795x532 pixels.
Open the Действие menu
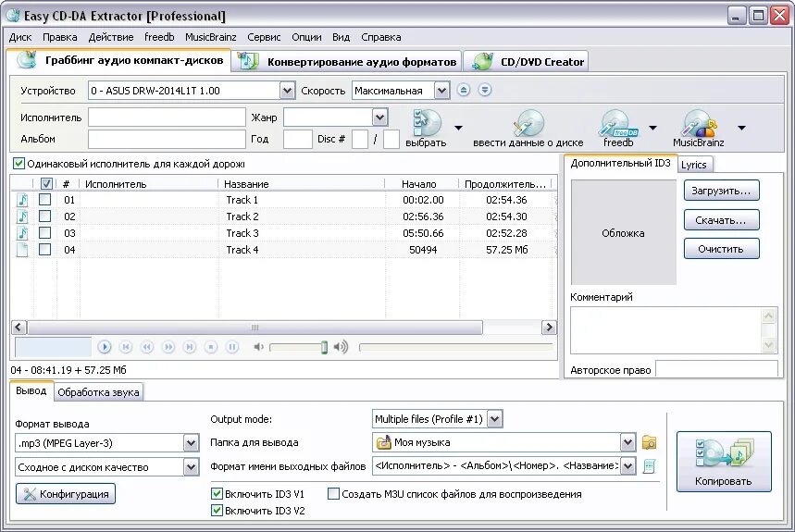pos(111,37)
